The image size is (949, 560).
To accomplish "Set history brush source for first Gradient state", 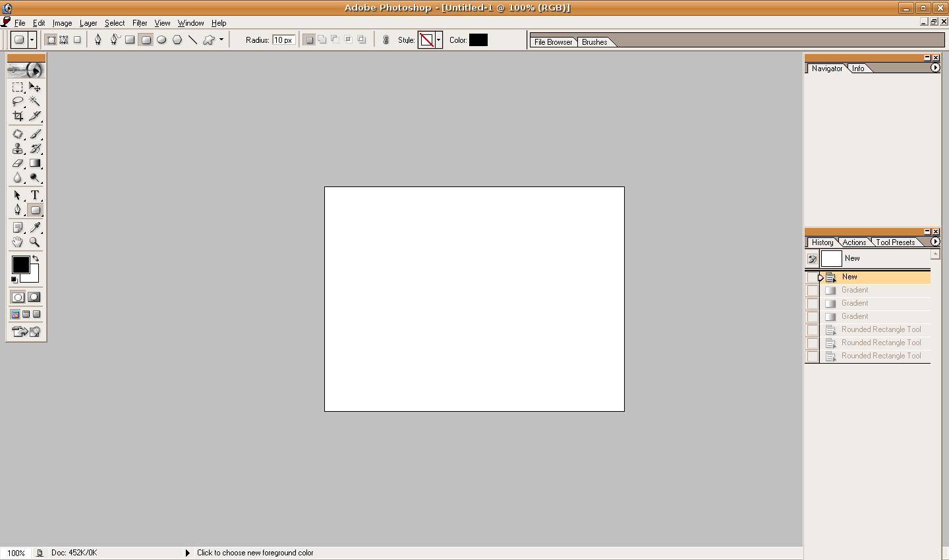I will tap(813, 291).
